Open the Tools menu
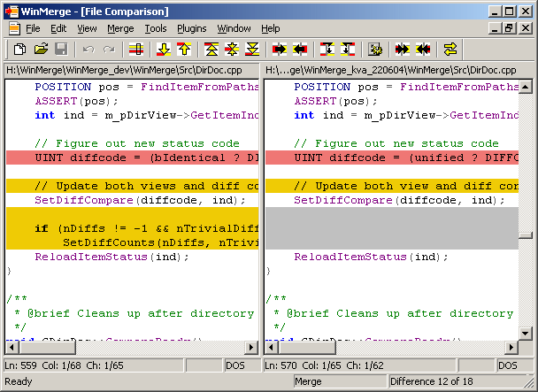This screenshot has width=538, height=392. coord(156,28)
